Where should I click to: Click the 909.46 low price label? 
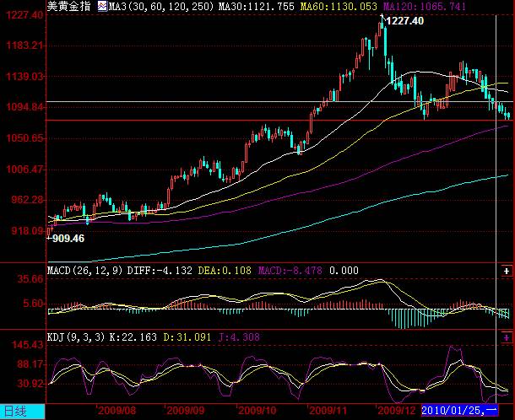(68, 239)
